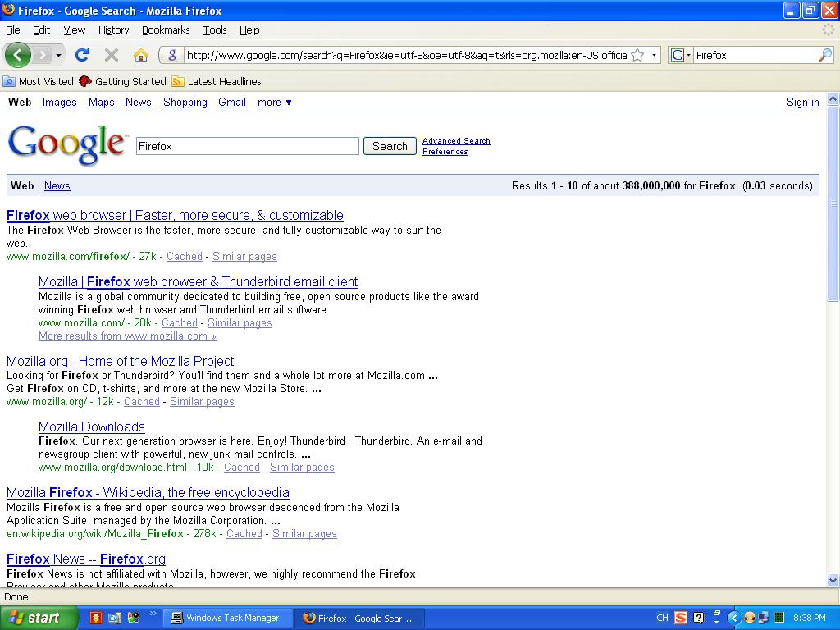The width and height of the screenshot is (840, 630).
Task: Switch to Windows Task Manager in taskbar
Action: point(227,618)
